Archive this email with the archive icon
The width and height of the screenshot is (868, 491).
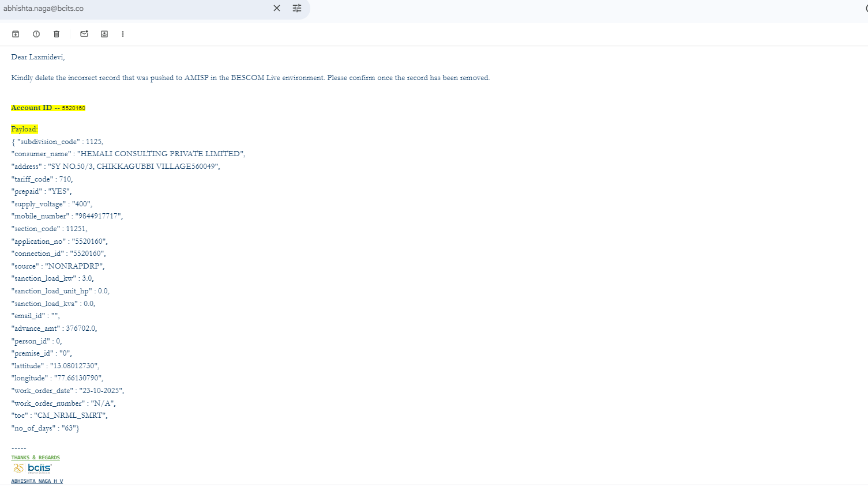pos(16,34)
